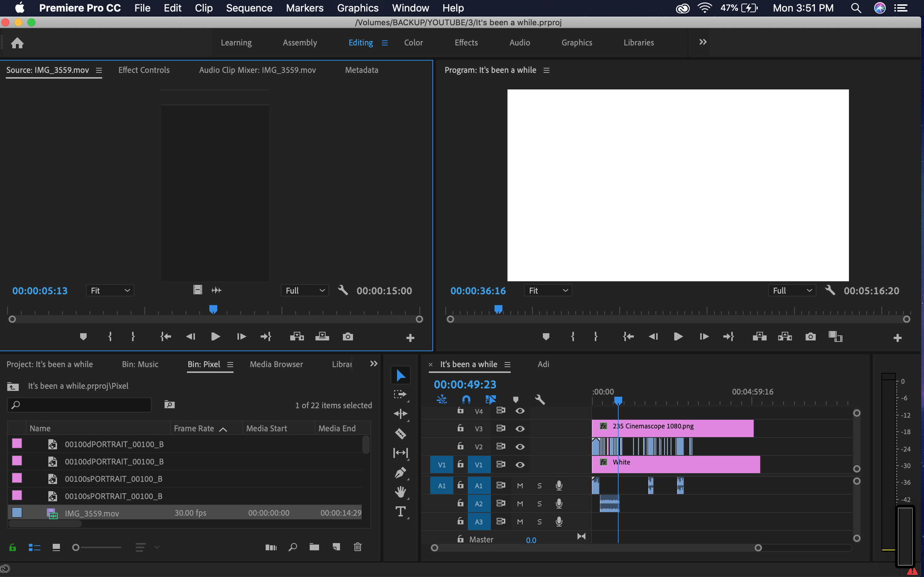
Task: Click the IMG_3559.mov clip in bin
Action: coord(92,512)
